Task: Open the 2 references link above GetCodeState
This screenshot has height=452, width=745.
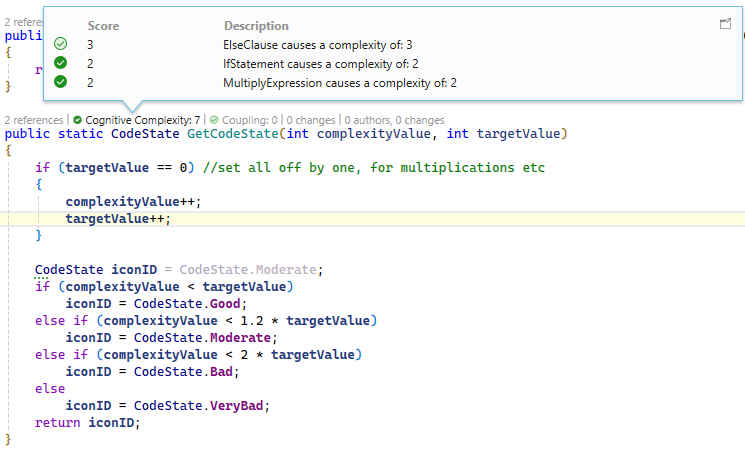Action: 34,120
